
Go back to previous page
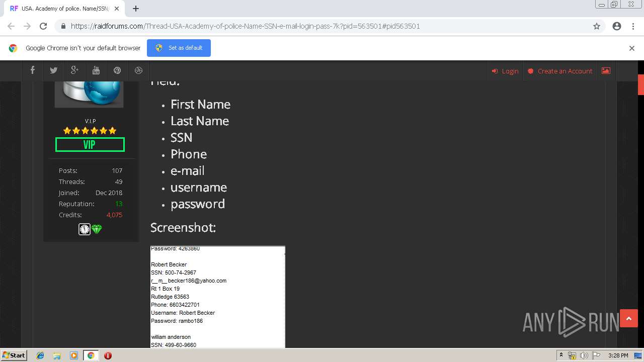(x=11, y=26)
